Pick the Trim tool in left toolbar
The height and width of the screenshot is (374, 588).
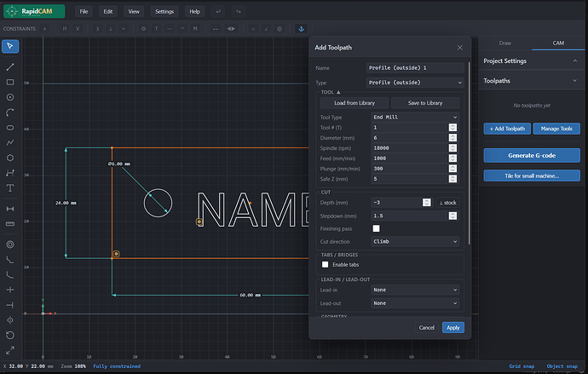pyautogui.click(x=10, y=290)
